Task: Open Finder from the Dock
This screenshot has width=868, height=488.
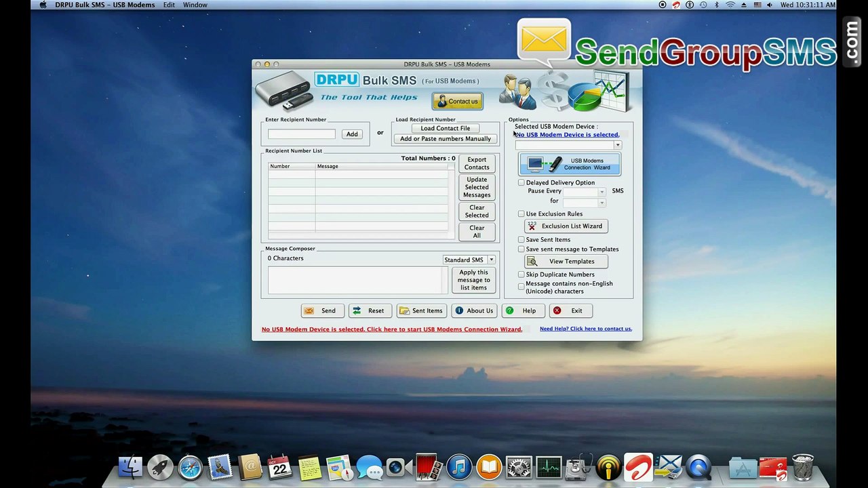Action: pos(130,468)
